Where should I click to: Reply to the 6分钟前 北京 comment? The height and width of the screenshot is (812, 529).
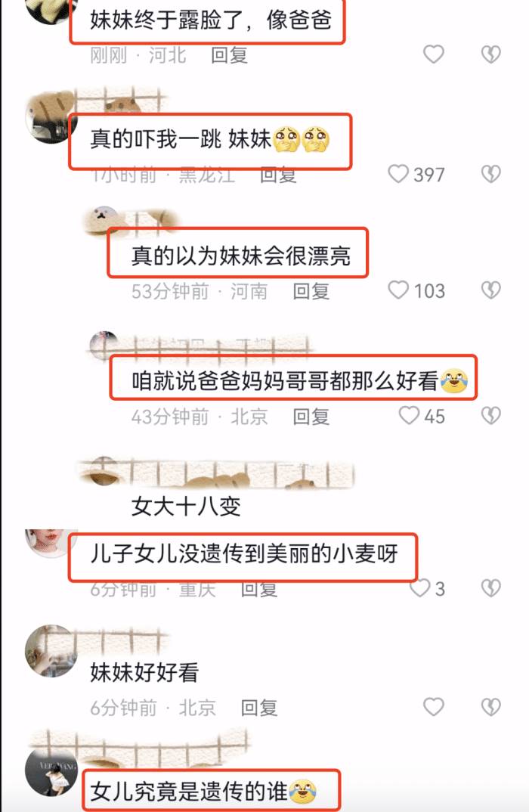(x=259, y=708)
